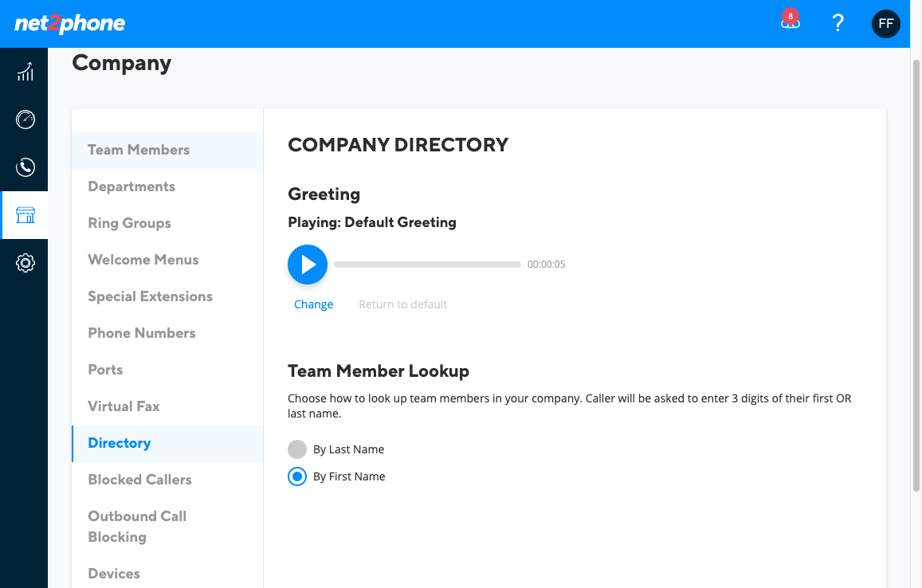
Task: Open Blocked Callers section
Action: coord(167,480)
